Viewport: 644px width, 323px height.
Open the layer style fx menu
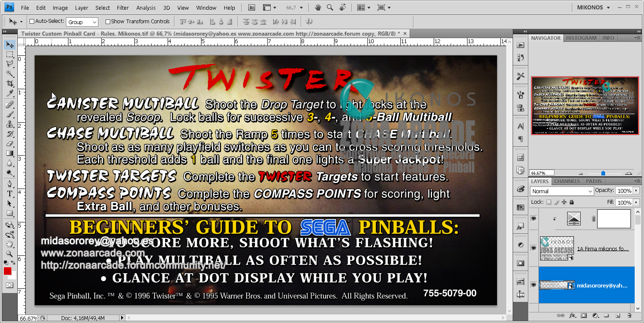(573, 315)
